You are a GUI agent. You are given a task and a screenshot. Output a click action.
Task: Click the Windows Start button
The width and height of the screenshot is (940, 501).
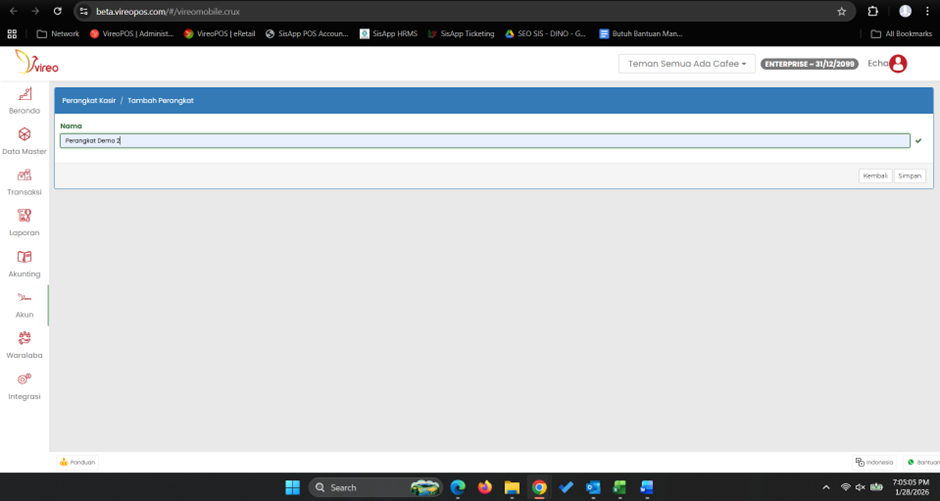(292, 488)
